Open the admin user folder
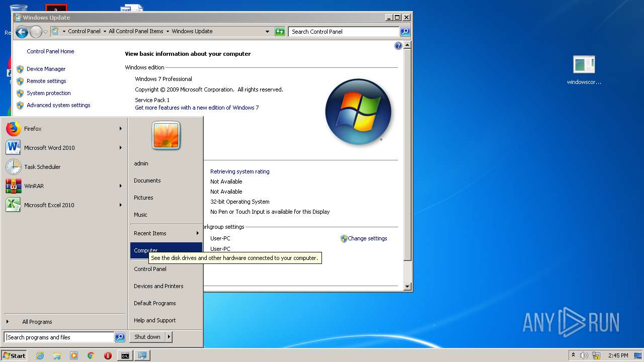The image size is (644, 362). pos(166,163)
